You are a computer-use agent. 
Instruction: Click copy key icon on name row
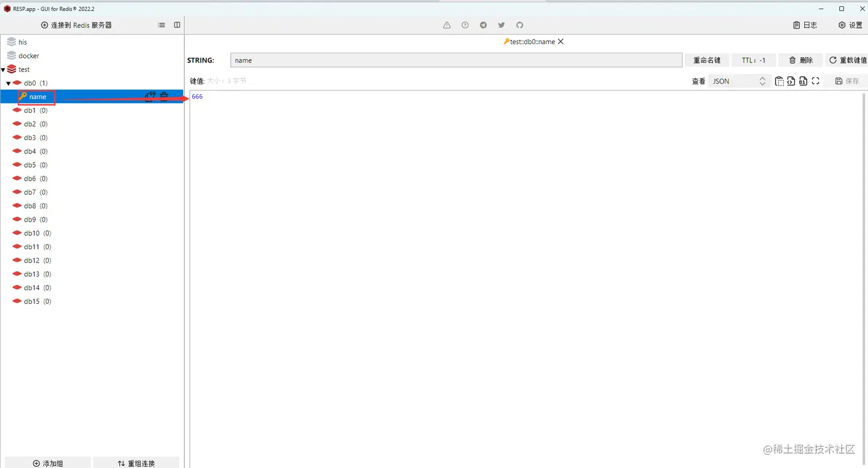[x=150, y=96]
